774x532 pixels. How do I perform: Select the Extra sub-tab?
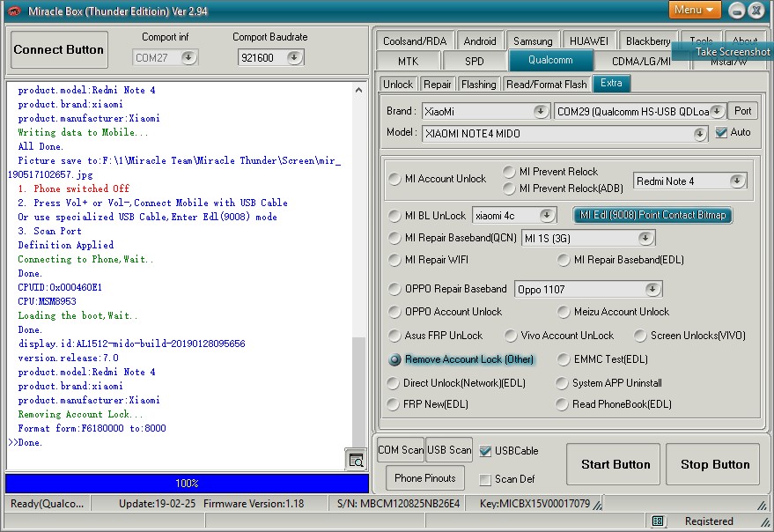click(x=611, y=83)
